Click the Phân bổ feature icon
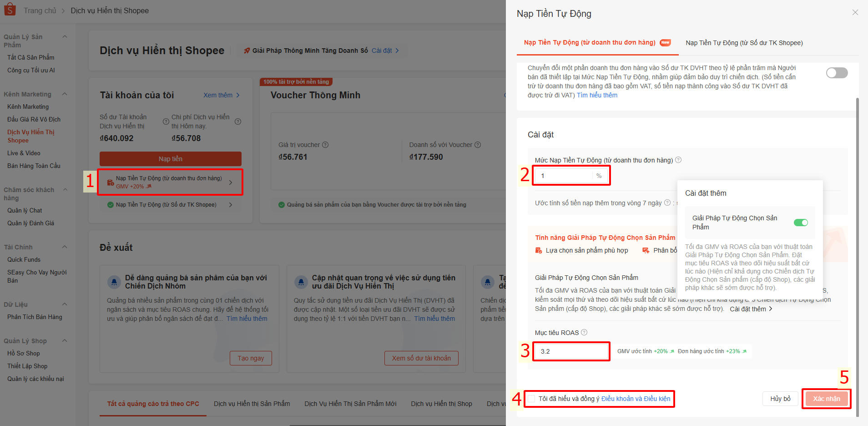Image resolution: width=868 pixels, height=426 pixels. [646, 250]
